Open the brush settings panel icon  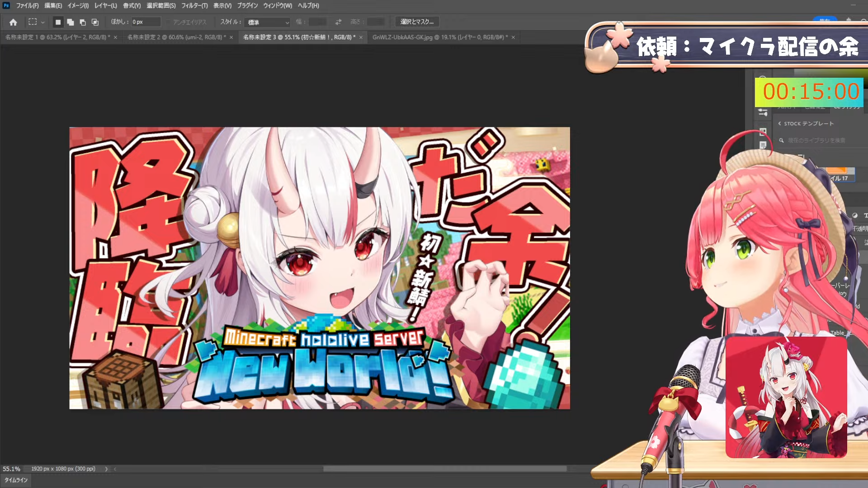[763, 112]
